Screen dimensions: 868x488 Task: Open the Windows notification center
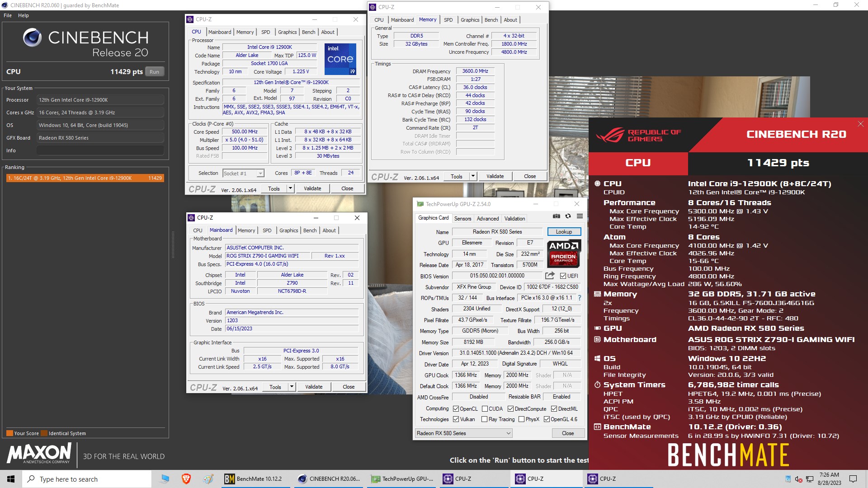853,479
